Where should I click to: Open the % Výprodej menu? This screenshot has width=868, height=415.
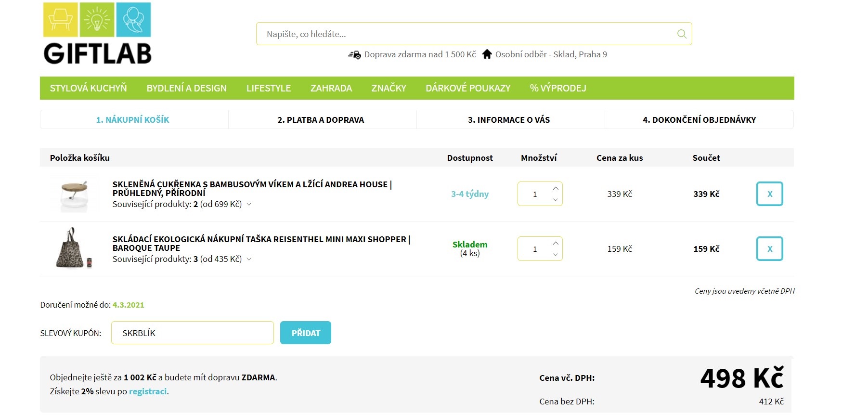558,88
